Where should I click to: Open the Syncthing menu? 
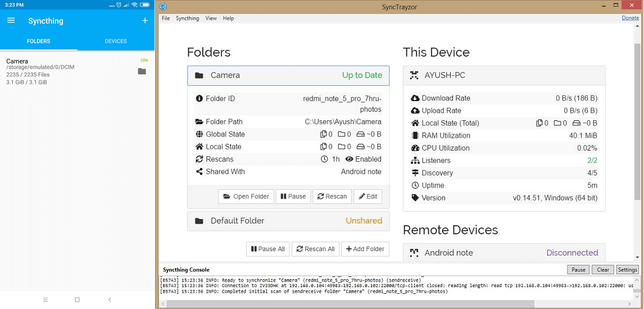click(187, 18)
